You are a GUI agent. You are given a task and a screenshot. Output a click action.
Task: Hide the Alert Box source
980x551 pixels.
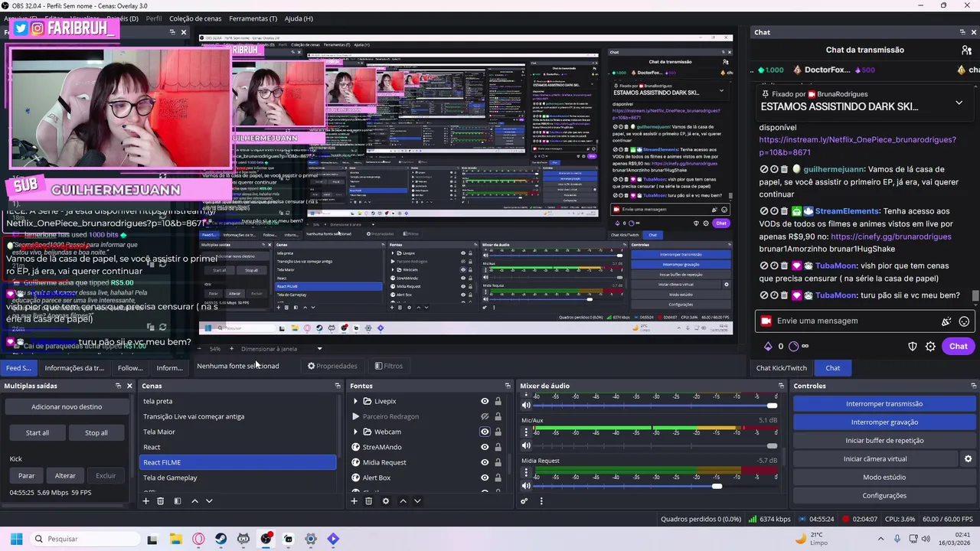pyautogui.click(x=485, y=478)
